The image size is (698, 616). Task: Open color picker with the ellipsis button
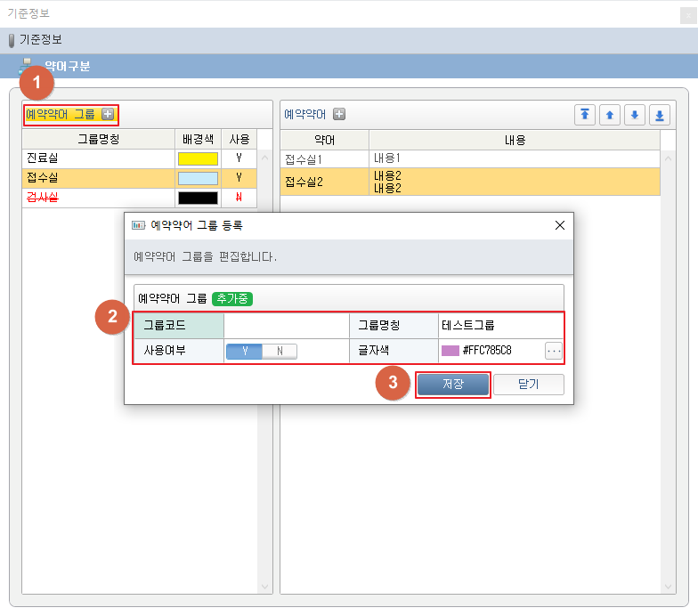click(554, 351)
